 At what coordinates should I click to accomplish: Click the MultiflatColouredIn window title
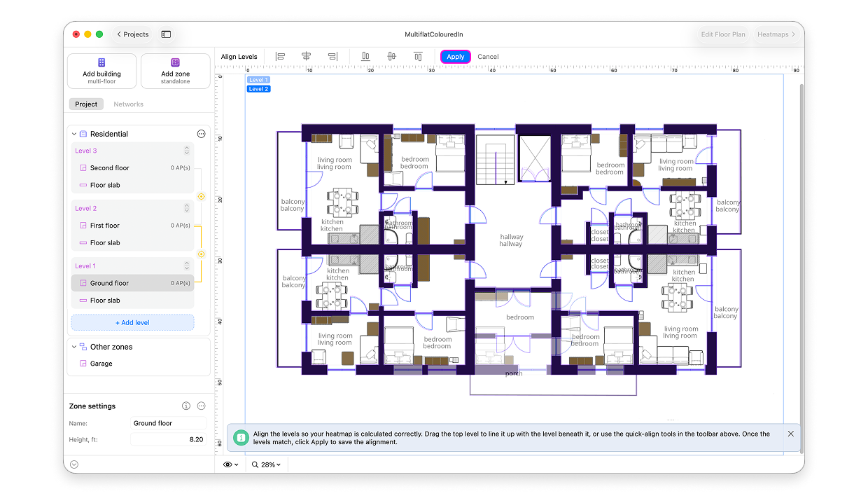tap(434, 34)
